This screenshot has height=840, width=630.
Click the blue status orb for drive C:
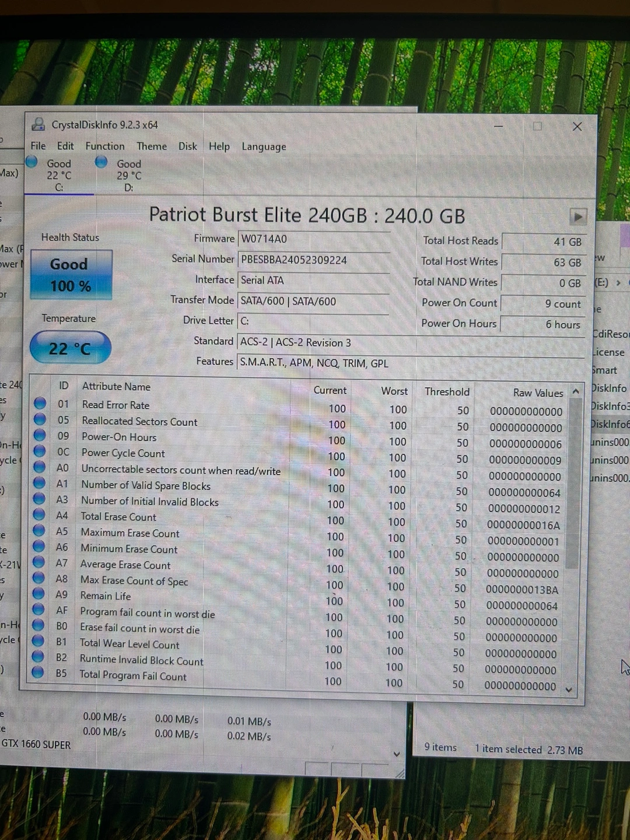pos(32,162)
